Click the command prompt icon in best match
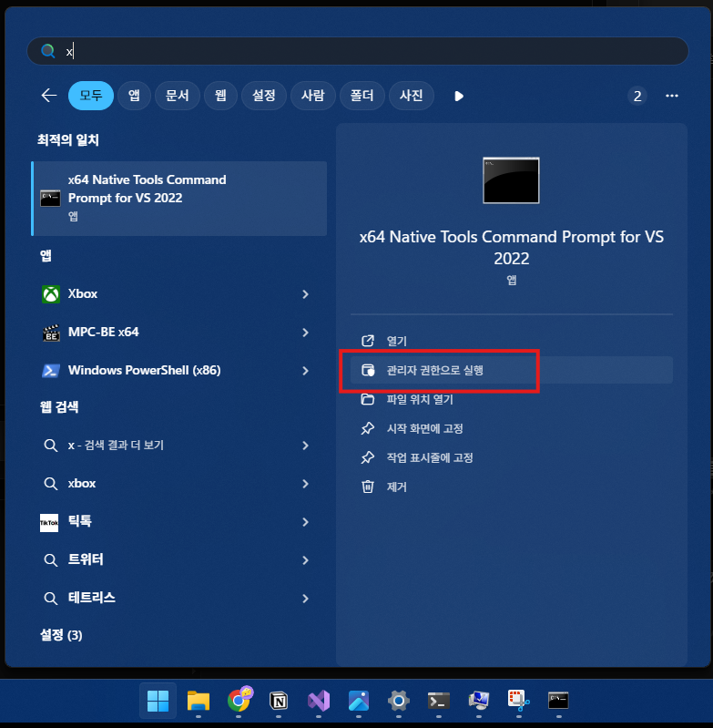 coord(50,199)
